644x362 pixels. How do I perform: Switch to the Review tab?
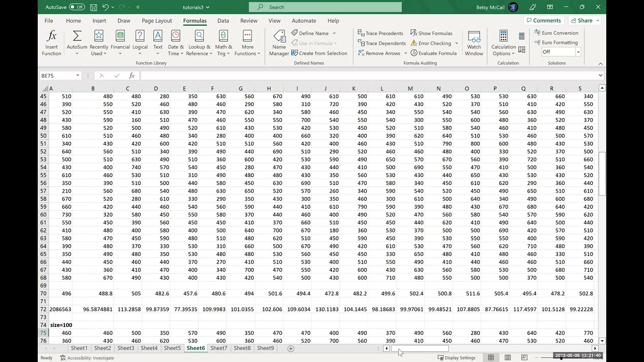click(249, 21)
